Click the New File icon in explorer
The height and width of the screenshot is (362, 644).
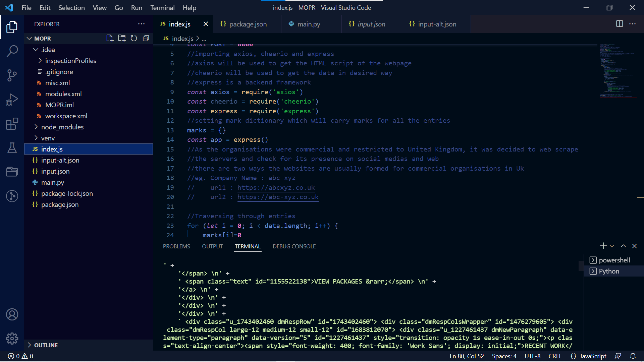coord(110,38)
